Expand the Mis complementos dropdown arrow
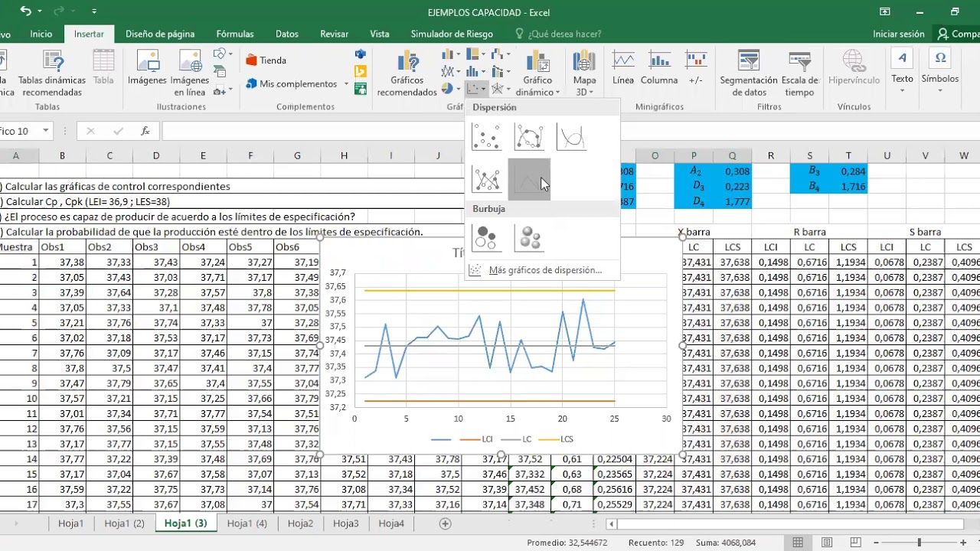Viewport: 980px width, 551px height. pos(346,84)
